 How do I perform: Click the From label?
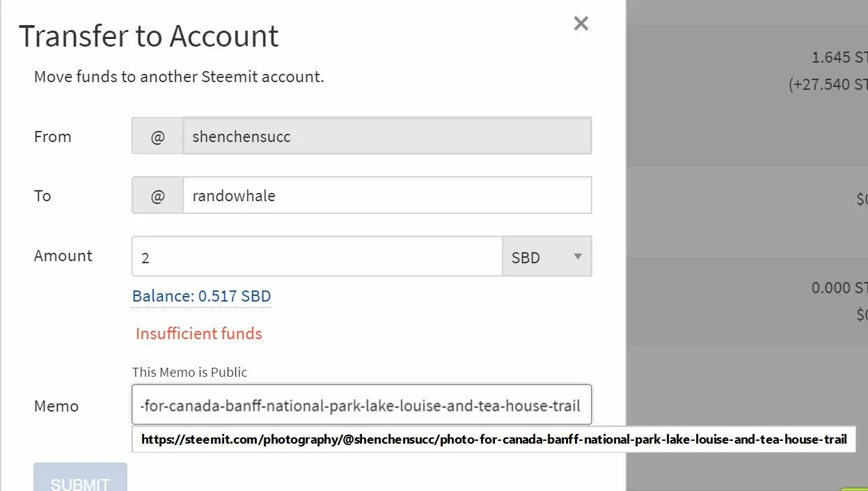click(x=53, y=137)
